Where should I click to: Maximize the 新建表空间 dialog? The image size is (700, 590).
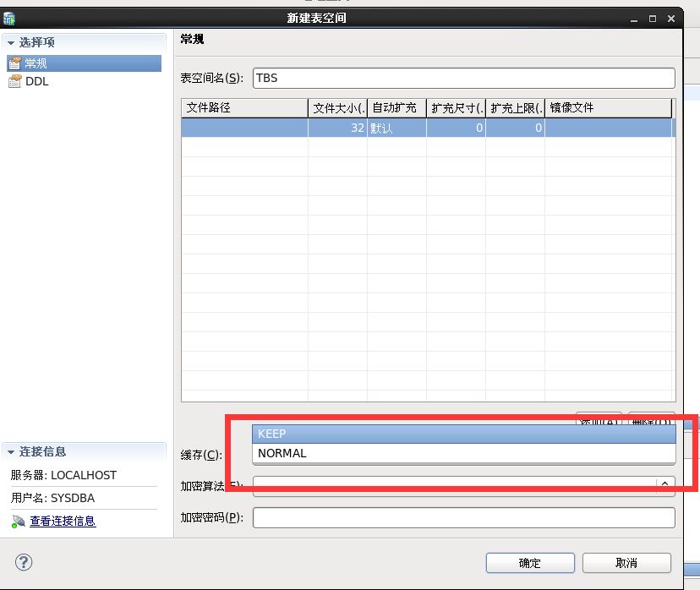coord(652,19)
